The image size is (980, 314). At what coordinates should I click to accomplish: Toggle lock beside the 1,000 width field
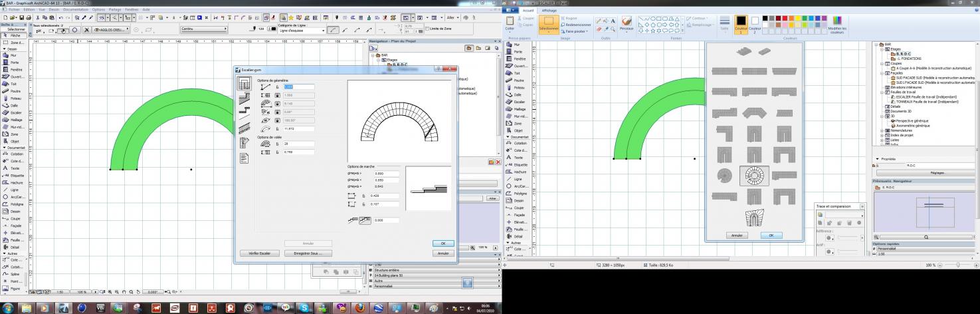click(x=277, y=95)
